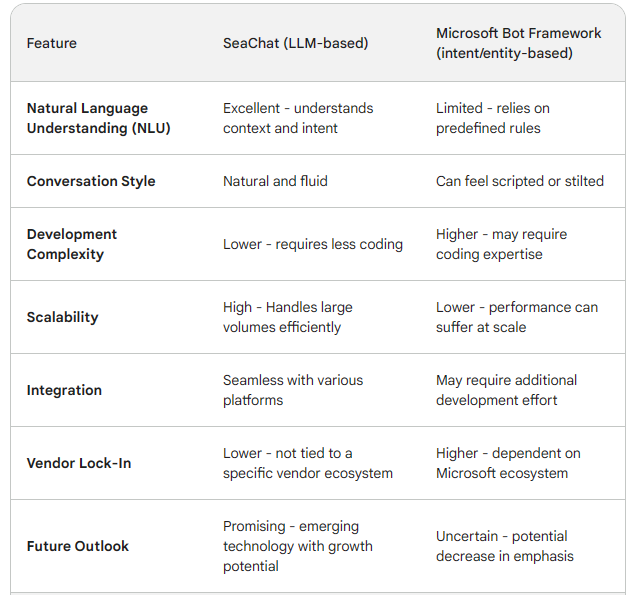Select the "Future Outlook" row label
This screenshot has height=595, width=629.
click(x=78, y=546)
